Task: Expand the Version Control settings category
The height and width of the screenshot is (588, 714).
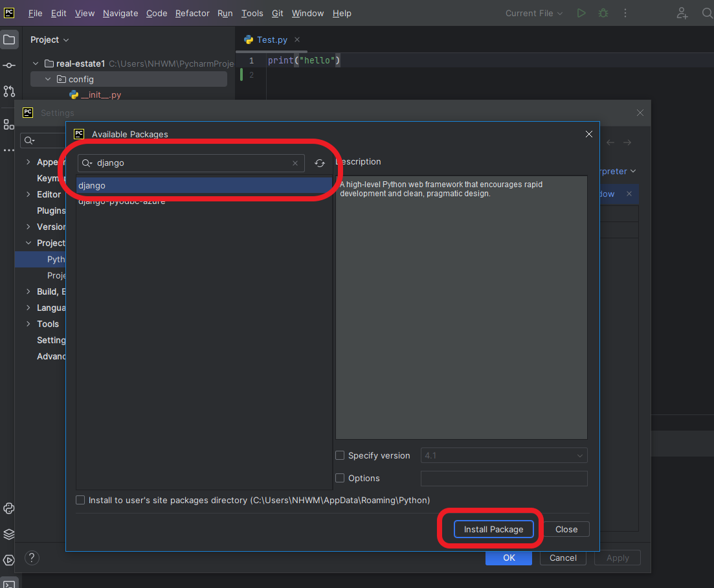Action: coord(28,227)
